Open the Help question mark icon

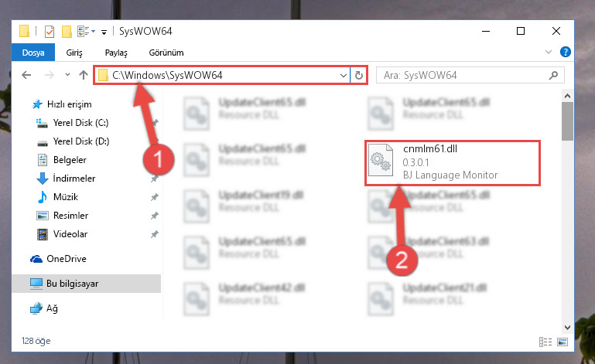pos(565,52)
